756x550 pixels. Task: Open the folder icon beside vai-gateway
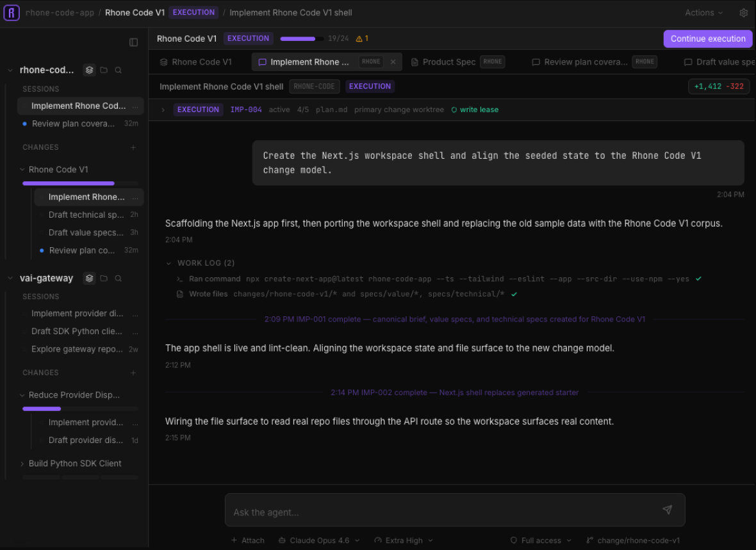pos(104,279)
